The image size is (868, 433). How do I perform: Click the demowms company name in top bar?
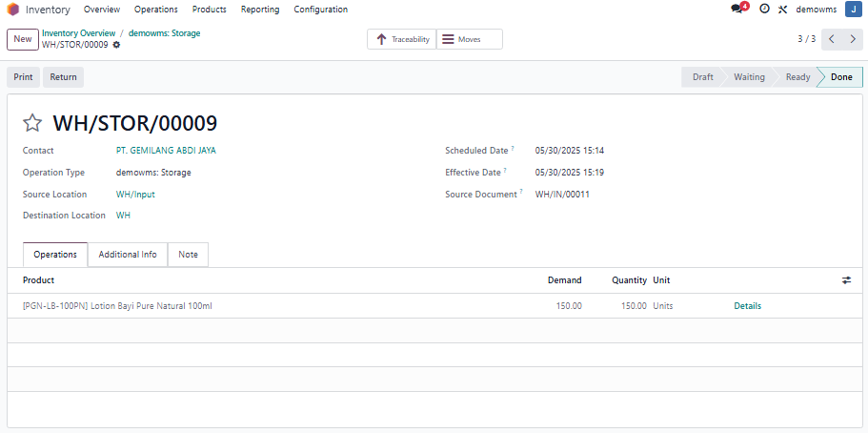tap(816, 10)
